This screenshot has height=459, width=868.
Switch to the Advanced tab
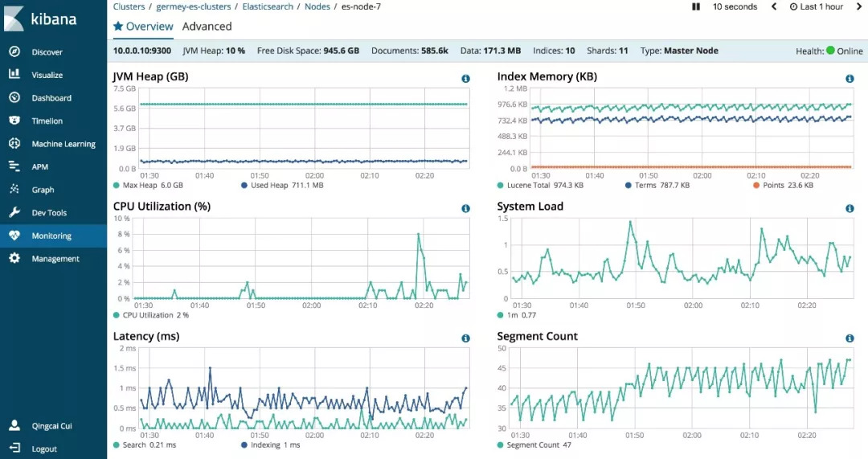click(x=207, y=26)
